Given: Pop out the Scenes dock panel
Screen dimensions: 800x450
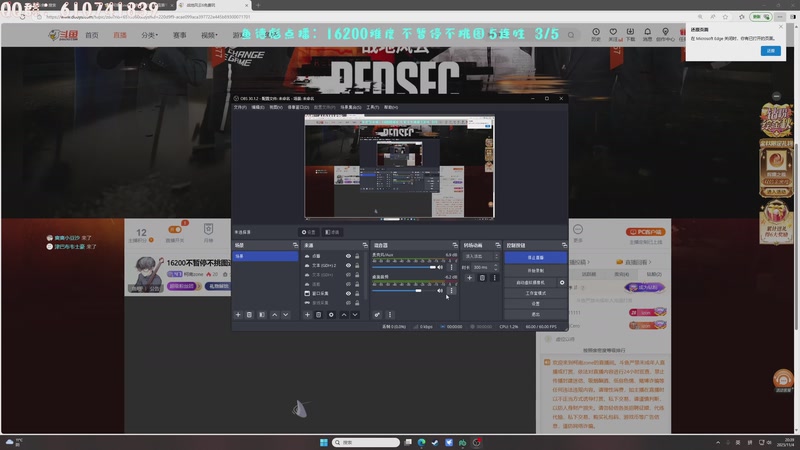Looking at the screenshot, I should pos(295,245).
